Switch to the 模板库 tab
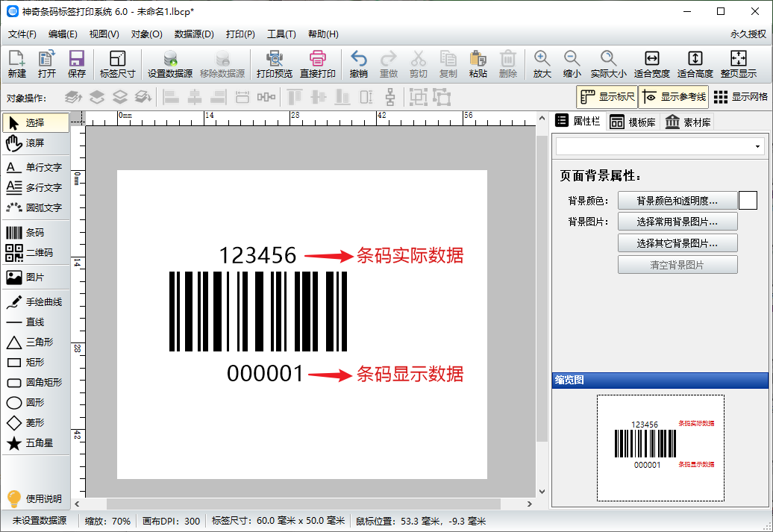The height and width of the screenshot is (532, 773). point(633,122)
